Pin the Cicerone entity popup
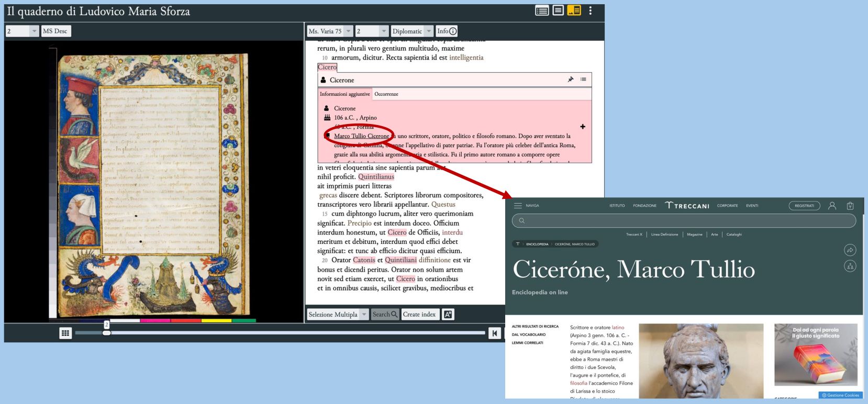The image size is (868, 404). pyautogui.click(x=571, y=80)
